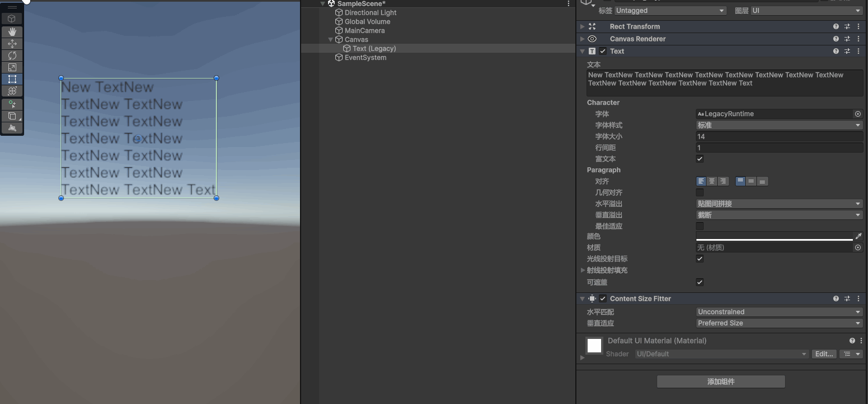The width and height of the screenshot is (868, 404).
Task: Open Content Size Fitter three-dot menu
Action: point(858,299)
